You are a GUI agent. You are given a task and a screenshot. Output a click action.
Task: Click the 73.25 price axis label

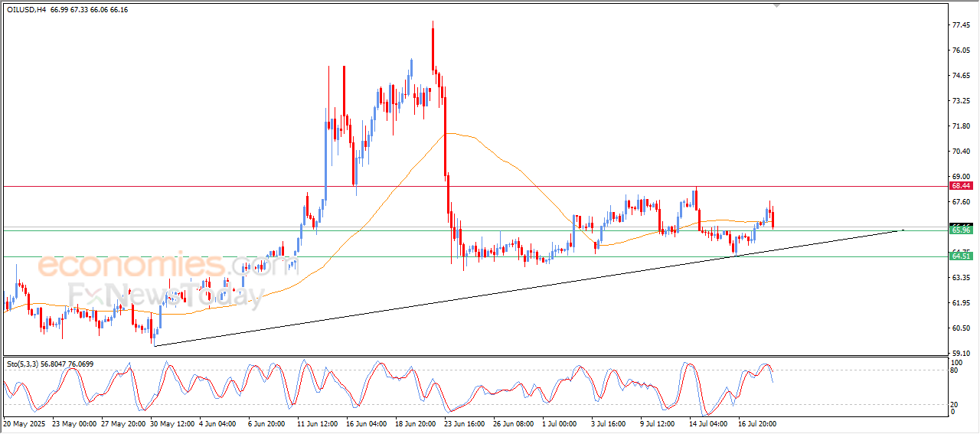[x=961, y=101]
